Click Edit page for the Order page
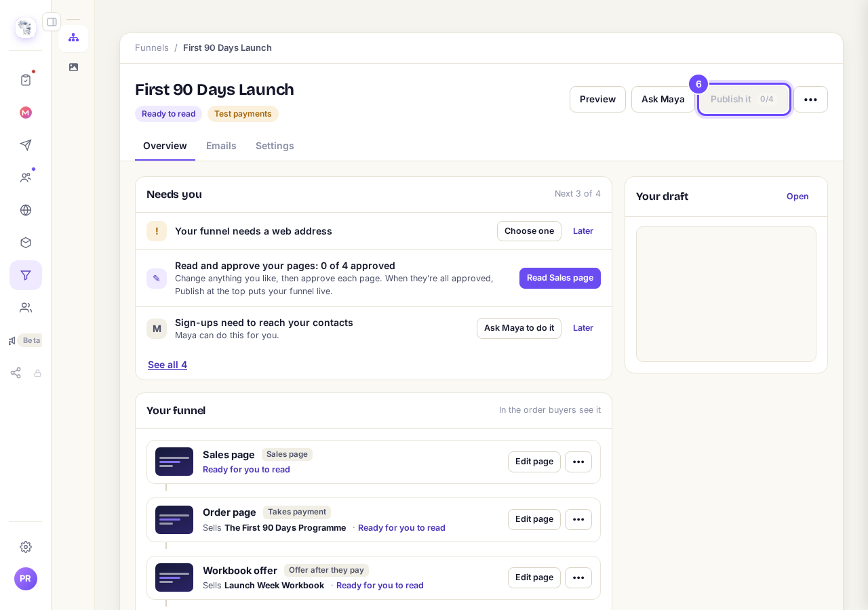The width and height of the screenshot is (868, 610). pos(534,519)
